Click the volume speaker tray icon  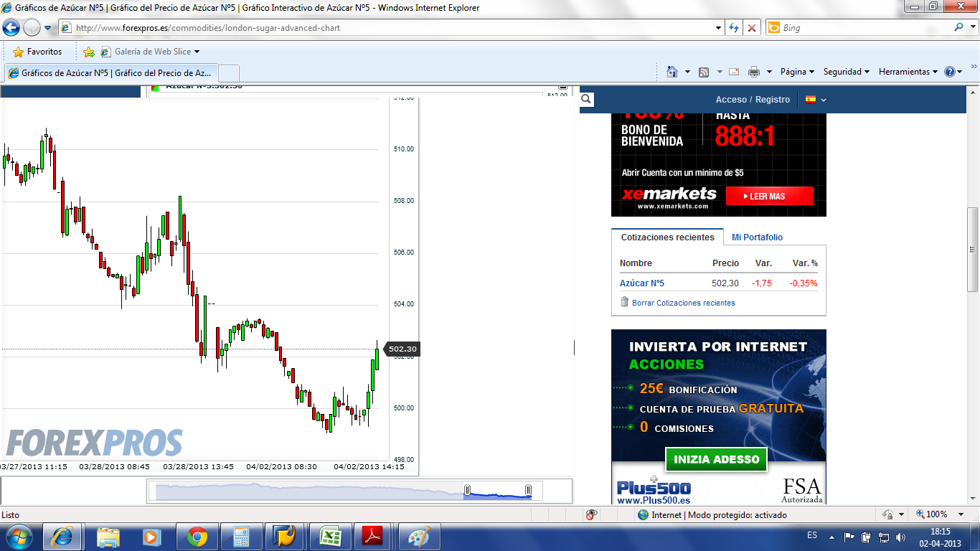click(900, 536)
